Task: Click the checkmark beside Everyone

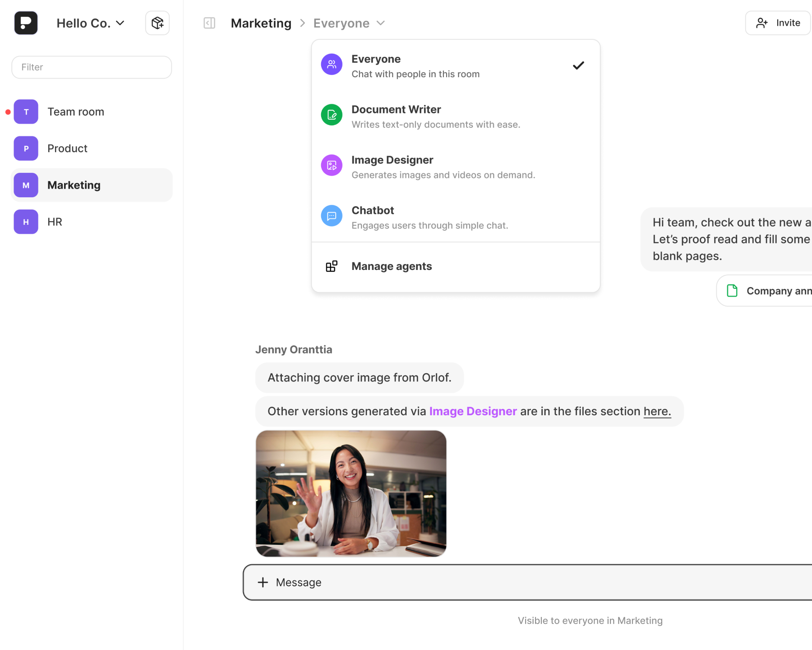Action: [578, 66]
